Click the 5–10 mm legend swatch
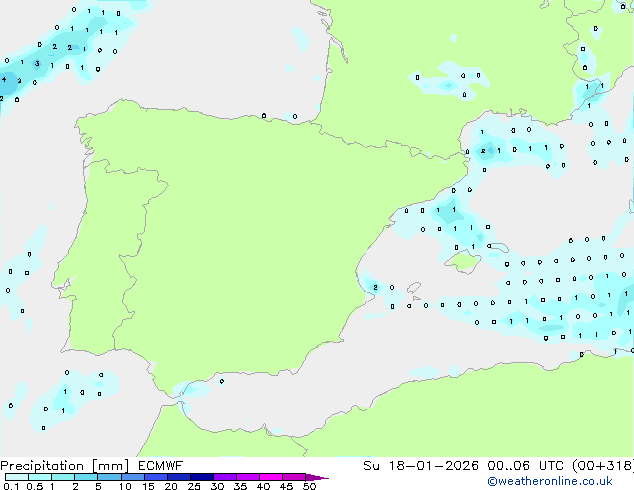Screen dimensions: 634x490 pyautogui.click(x=109, y=477)
